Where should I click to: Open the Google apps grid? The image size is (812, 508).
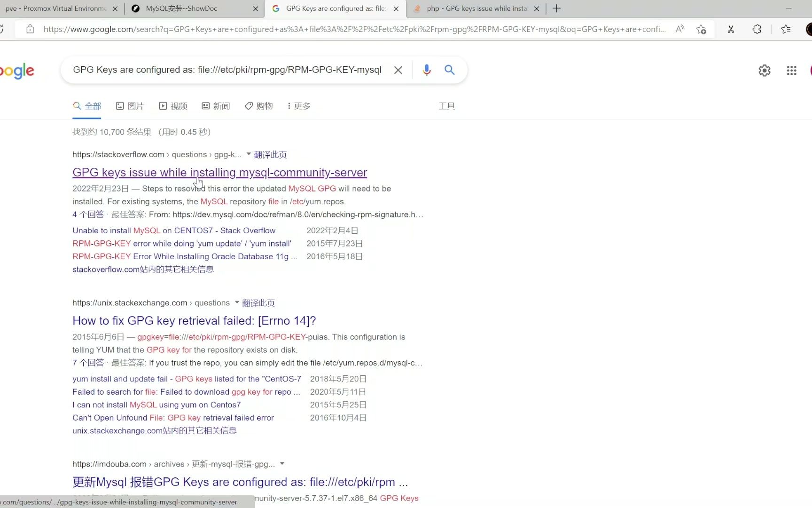coord(791,70)
